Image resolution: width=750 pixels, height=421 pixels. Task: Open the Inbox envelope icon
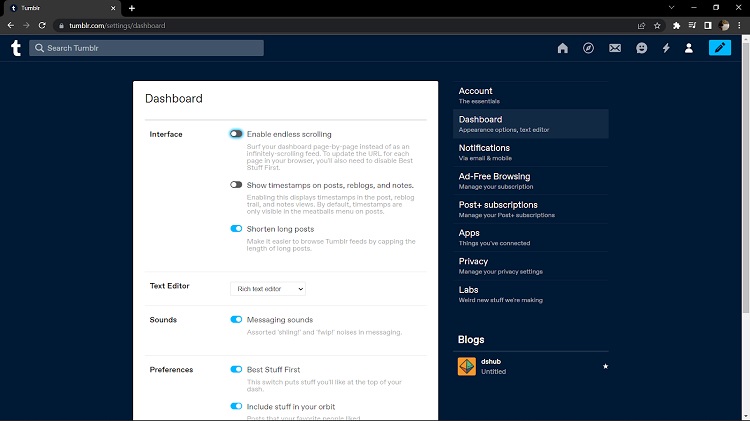coord(615,48)
